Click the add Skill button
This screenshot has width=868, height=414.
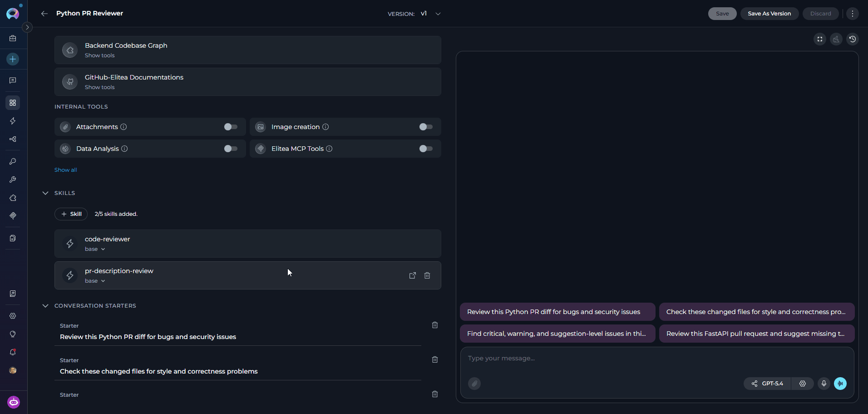[71, 214]
